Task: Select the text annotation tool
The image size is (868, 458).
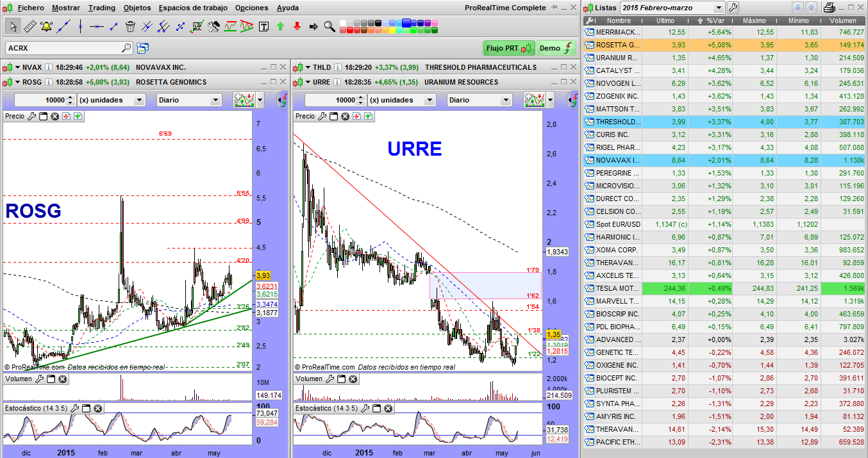Action: coord(263,26)
